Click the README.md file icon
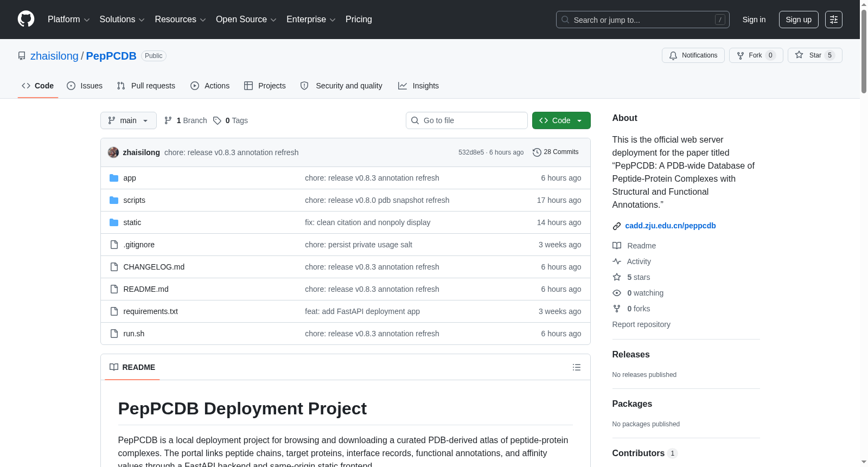 [114, 289]
